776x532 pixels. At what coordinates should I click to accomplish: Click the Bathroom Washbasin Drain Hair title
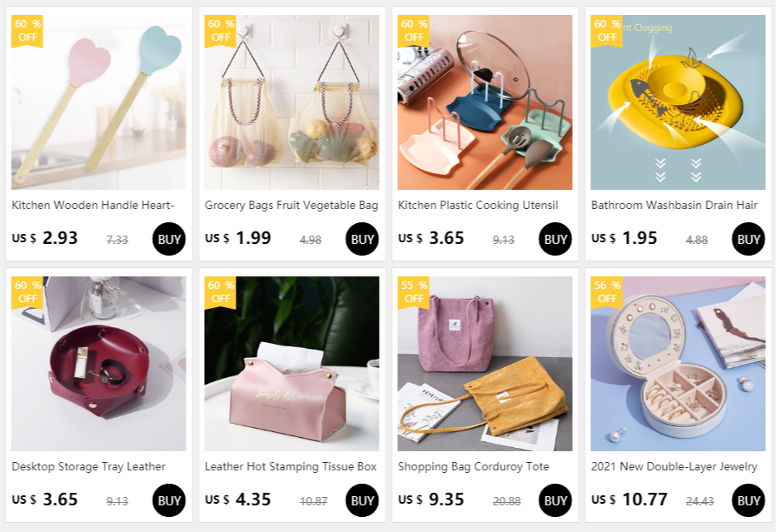pyautogui.click(x=674, y=205)
